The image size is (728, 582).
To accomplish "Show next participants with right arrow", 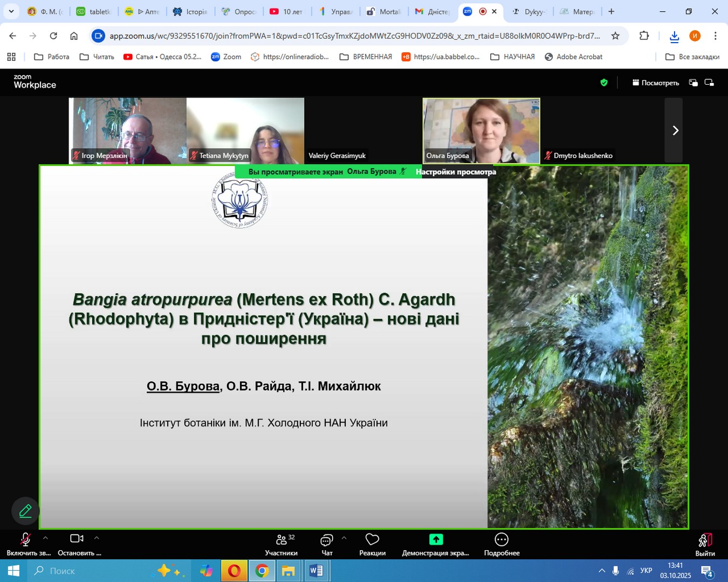I will pos(675,130).
